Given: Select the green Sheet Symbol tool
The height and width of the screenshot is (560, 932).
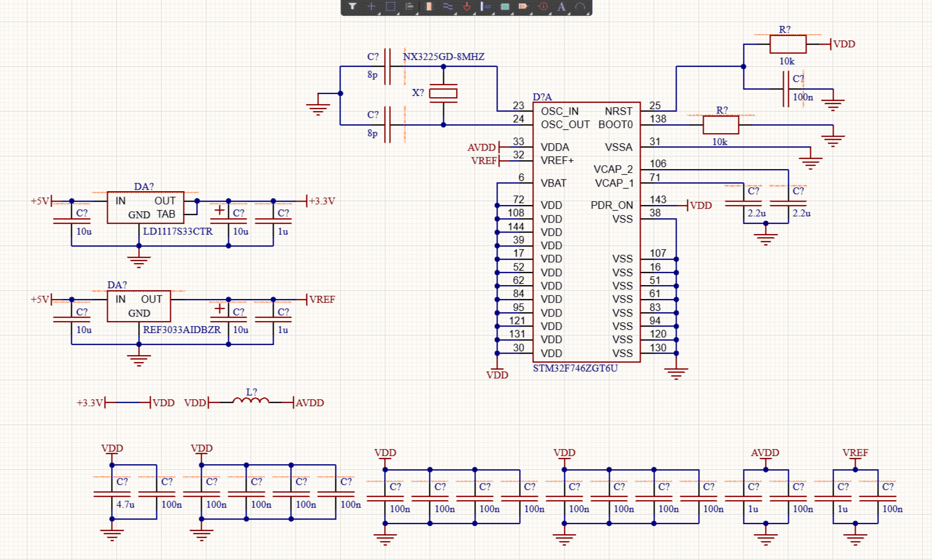Looking at the screenshot, I should click(x=504, y=7).
